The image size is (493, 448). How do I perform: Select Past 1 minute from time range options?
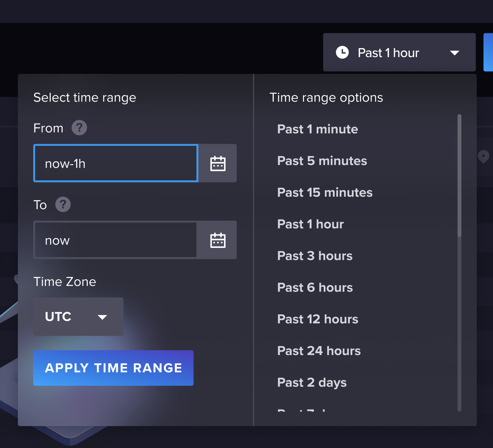(317, 129)
